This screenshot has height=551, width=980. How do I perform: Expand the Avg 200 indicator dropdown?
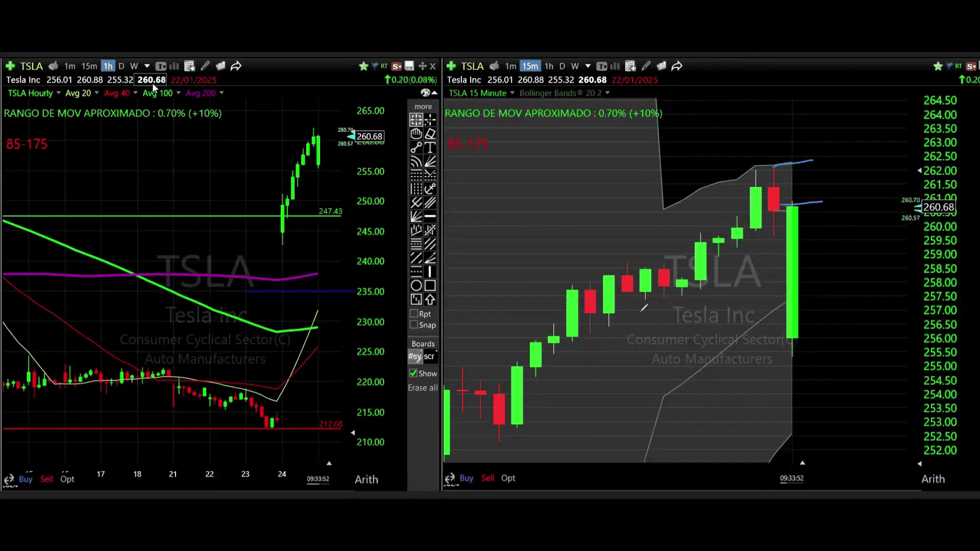(221, 93)
